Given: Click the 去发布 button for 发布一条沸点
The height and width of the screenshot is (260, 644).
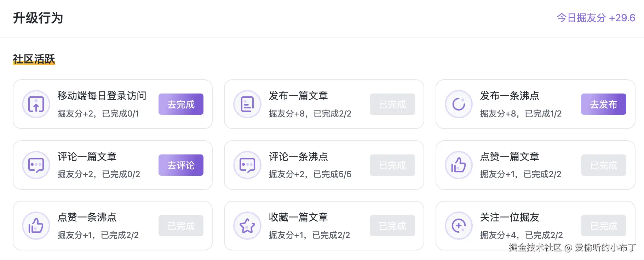Looking at the screenshot, I should coord(603,104).
